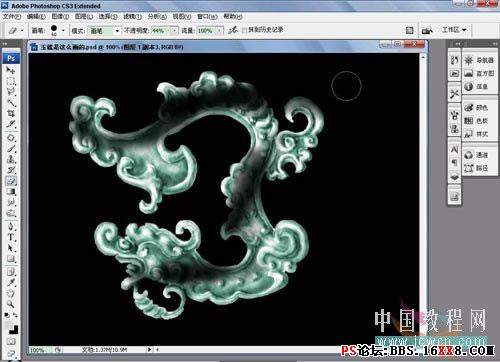Viewport: 500px width, 362px height.
Task: Open the File (文件) menu
Action: click(x=12, y=16)
